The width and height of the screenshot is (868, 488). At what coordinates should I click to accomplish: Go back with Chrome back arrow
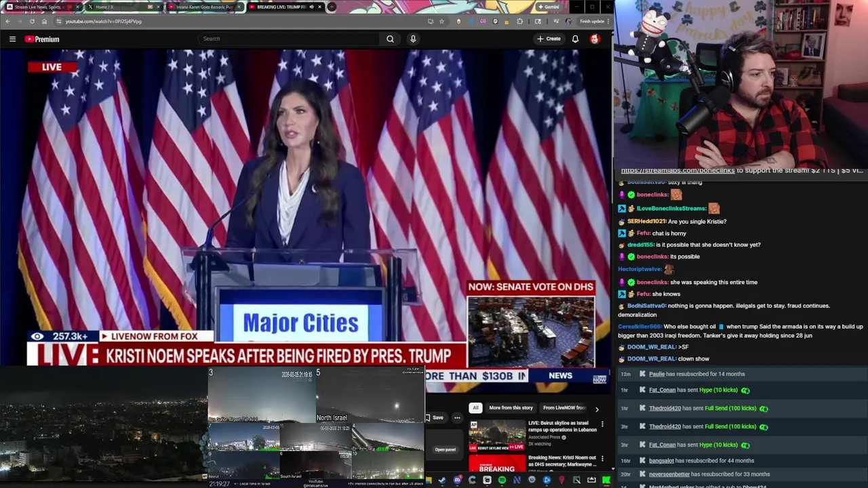[x=7, y=21]
